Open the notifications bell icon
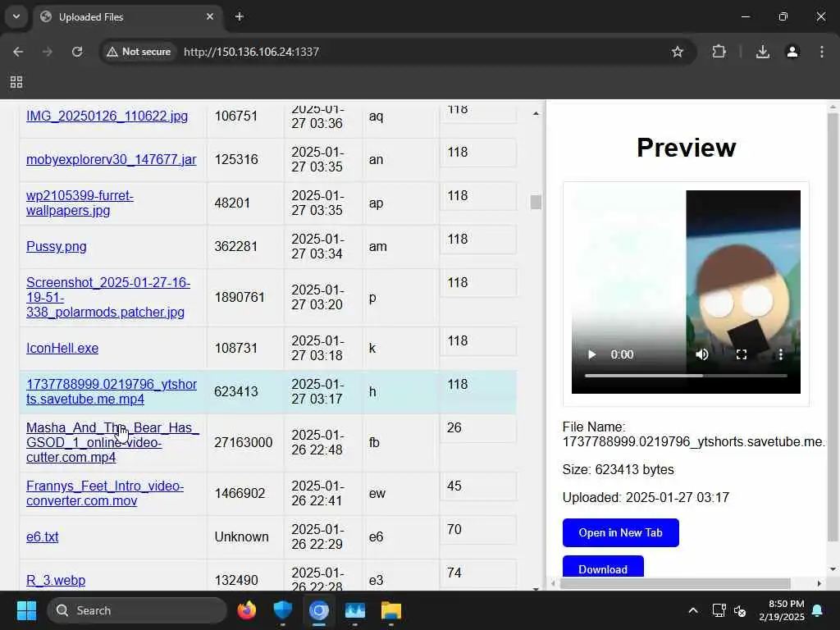 (x=818, y=610)
